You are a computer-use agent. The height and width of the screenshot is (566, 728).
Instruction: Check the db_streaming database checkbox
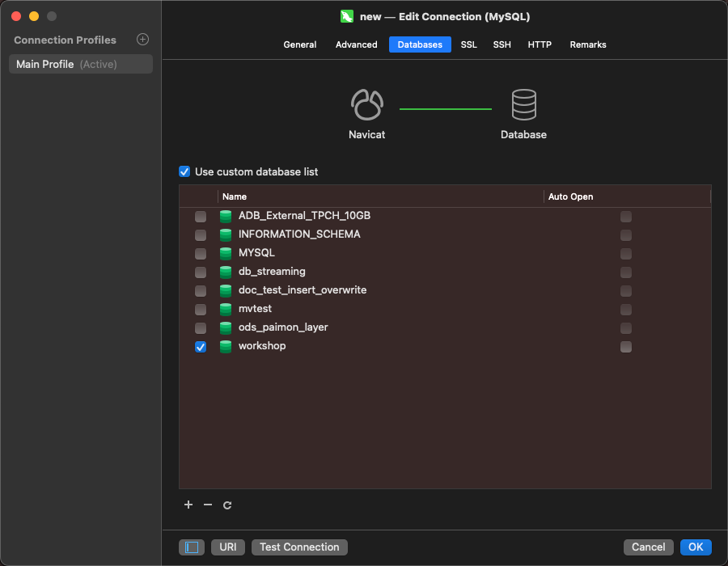pyautogui.click(x=201, y=272)
